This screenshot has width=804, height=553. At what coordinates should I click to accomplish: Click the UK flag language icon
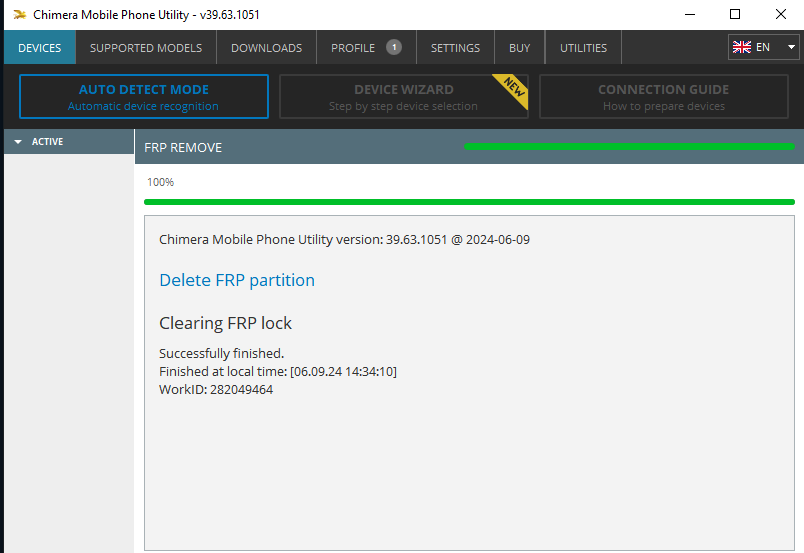(x=741, y=47)
